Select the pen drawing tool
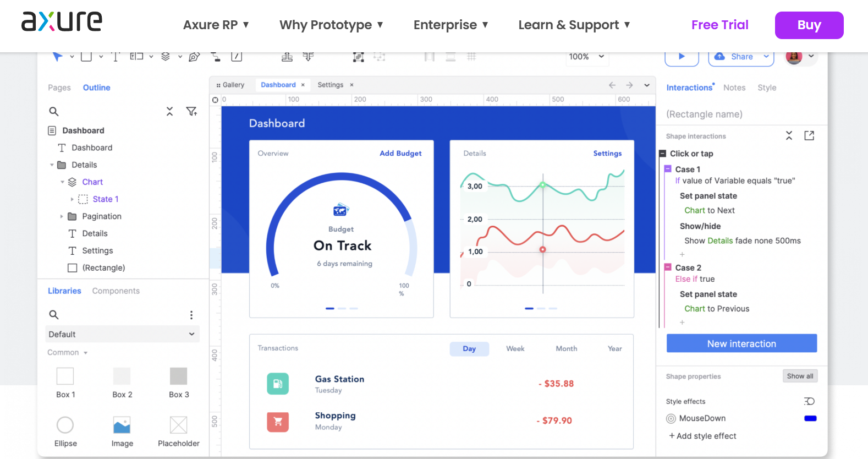This screenshot has height=459, width=868. [x=194, y=56]
